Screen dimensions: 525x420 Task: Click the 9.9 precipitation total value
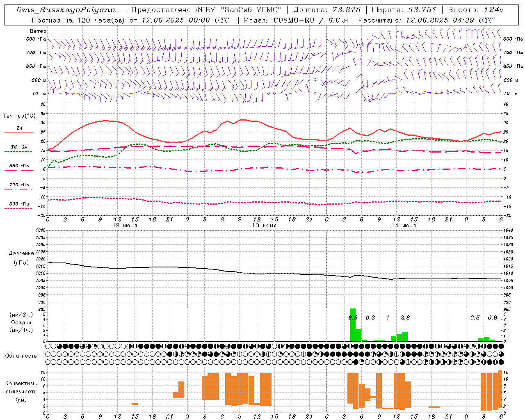(353, 317)
